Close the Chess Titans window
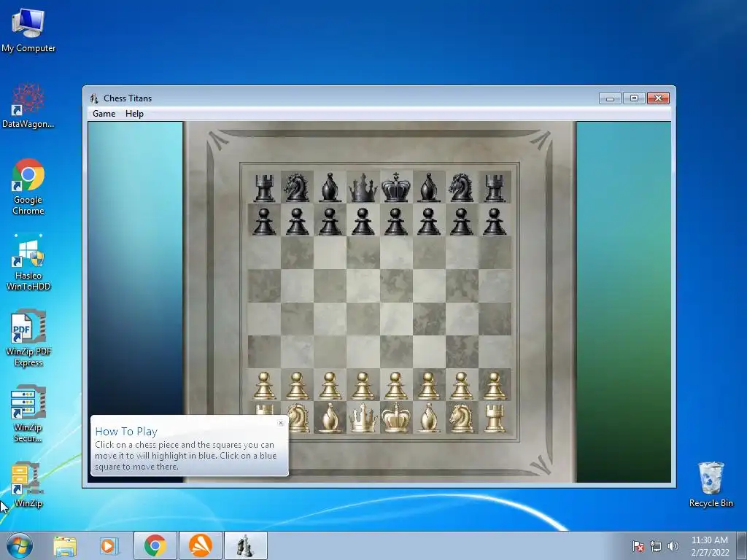747x560 pixels. click(659, 98)
